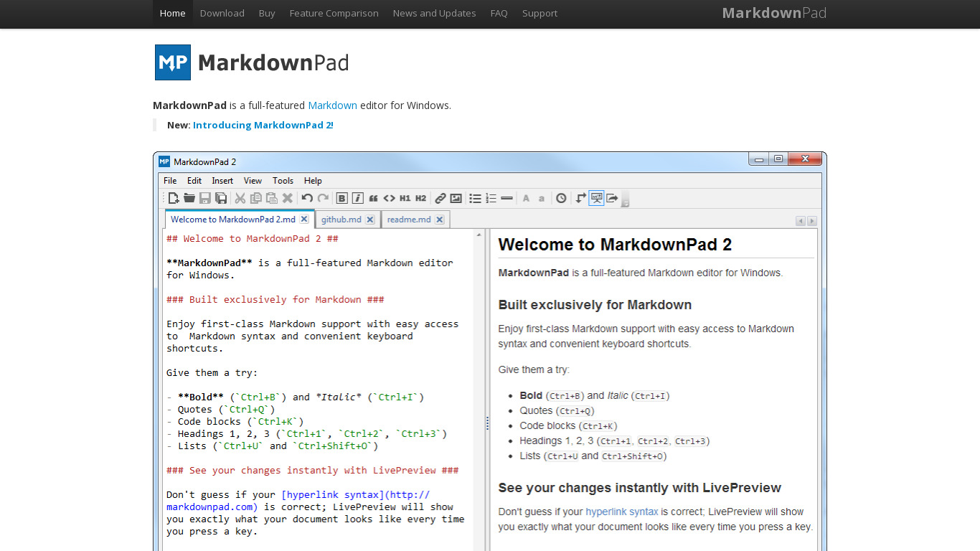This screenshot has width=980, height=551.
Task: Open the Buy page
Action: click(267, 14)
